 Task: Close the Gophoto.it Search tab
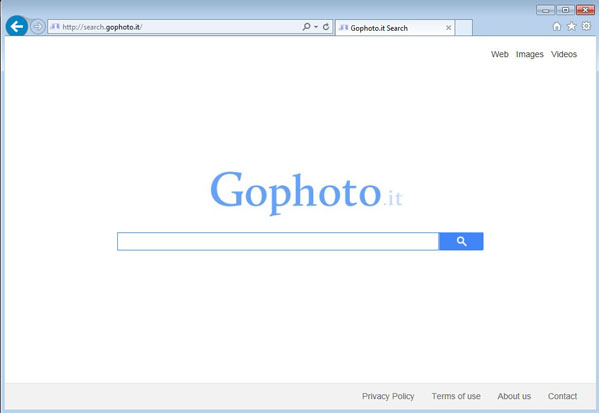click(x=448, y=28)
